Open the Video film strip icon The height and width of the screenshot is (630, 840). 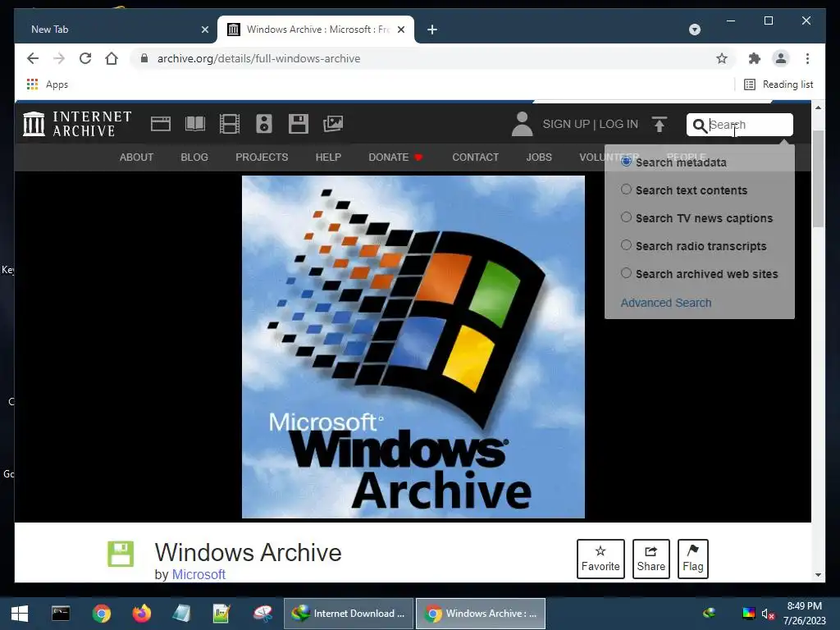click(230, 124)
